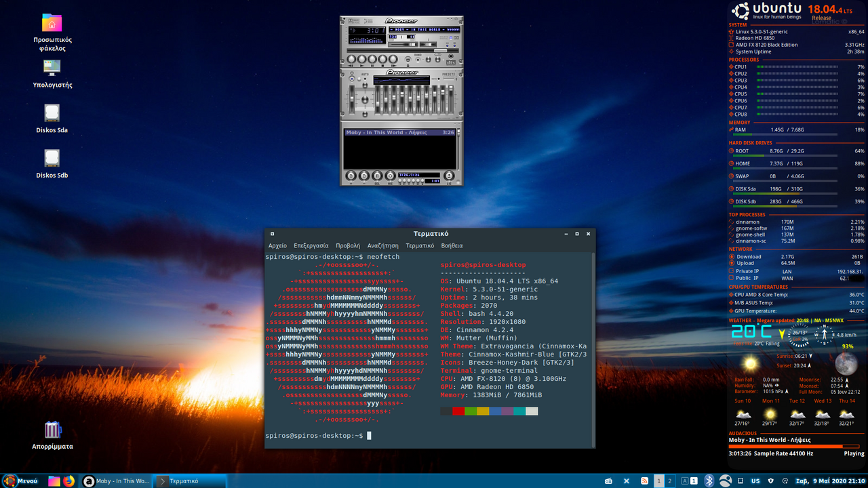Click the playlist vertical scrollbar
868x488 pixels.
pos(458,149)
